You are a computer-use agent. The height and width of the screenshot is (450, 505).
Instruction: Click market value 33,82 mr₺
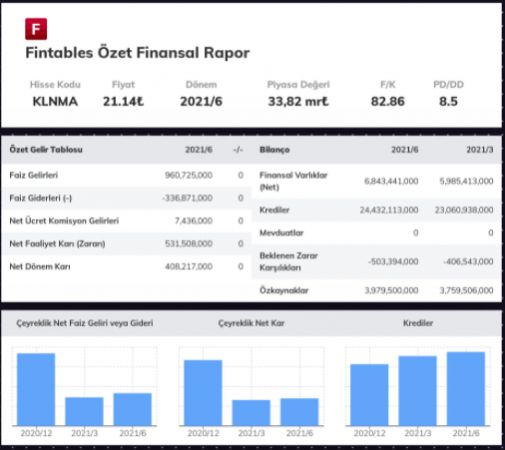(298, 101)
